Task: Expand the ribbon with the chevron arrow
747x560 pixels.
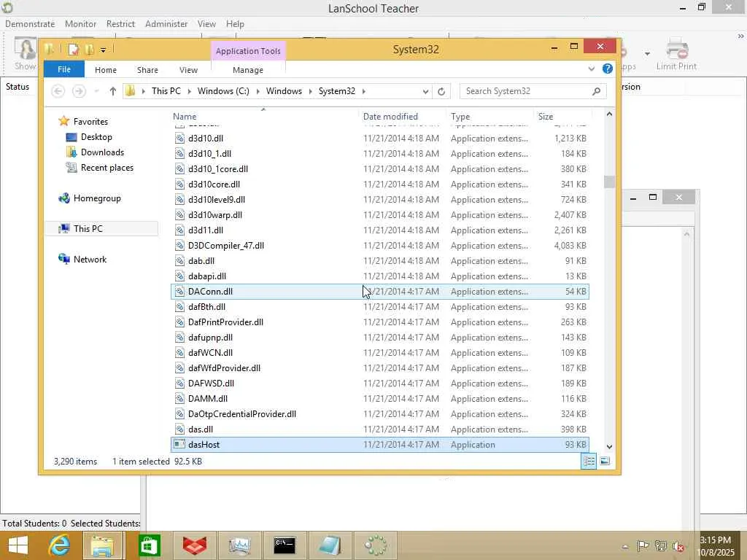Action: [x=591, y=69]
